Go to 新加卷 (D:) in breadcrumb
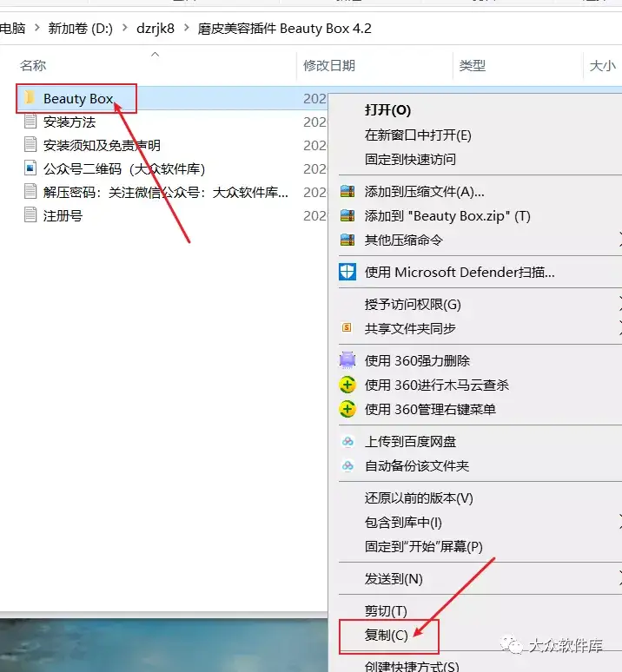This screenshot has width=622, height=672. [x=80, y=29]
